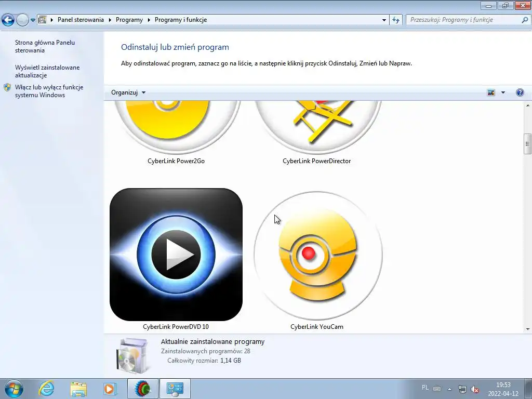Restore down the window
This screenshot has width=532, height=399.
click(x=506, y=5)
